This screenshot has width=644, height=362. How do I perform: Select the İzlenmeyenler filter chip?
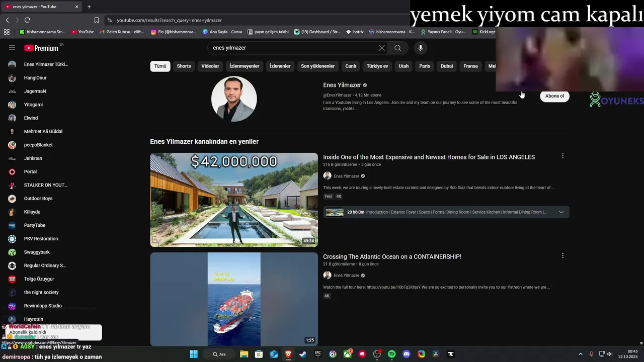coord(245,66)
